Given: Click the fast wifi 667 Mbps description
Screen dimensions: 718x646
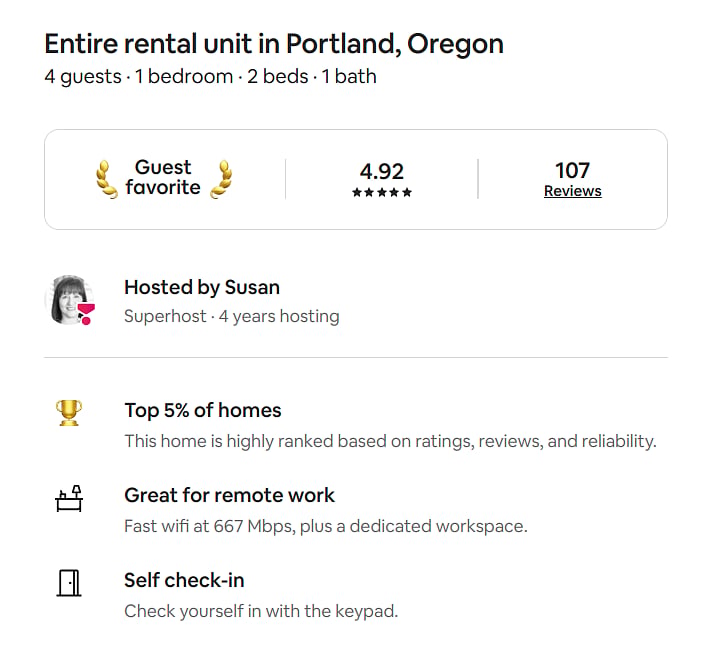Looking at the screenshot, I should pos(326,526).
